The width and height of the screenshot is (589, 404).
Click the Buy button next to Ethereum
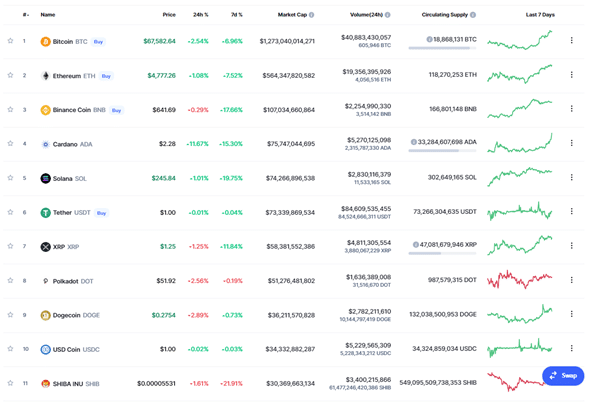[106, 76]
